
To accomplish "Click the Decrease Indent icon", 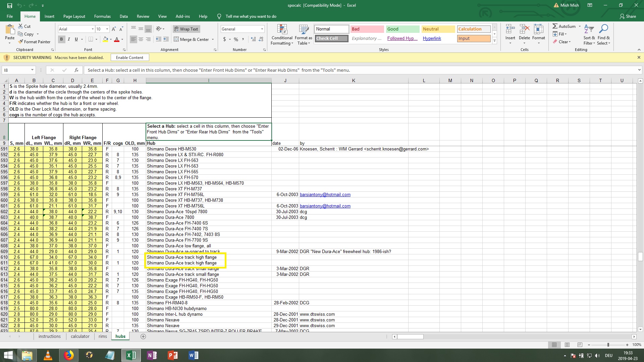I will coord(159,39).
